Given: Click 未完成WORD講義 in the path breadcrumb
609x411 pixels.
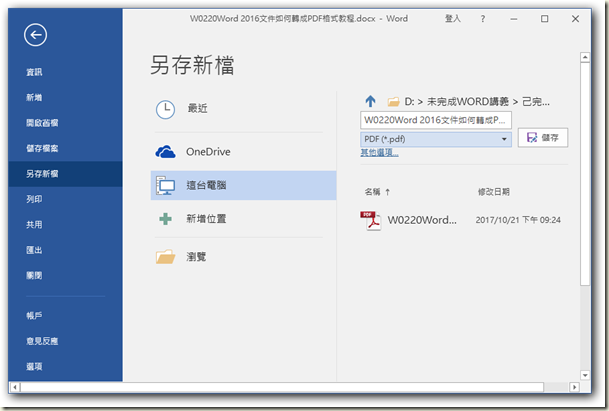Looking at the screenshot, I should pyautogui.click(x=468, y=102).
